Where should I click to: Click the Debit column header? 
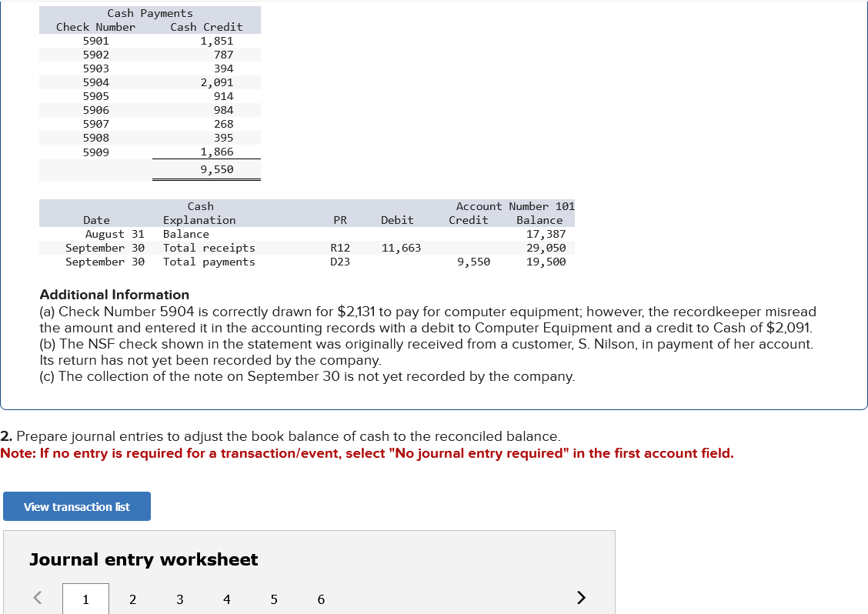click(397, 220)
